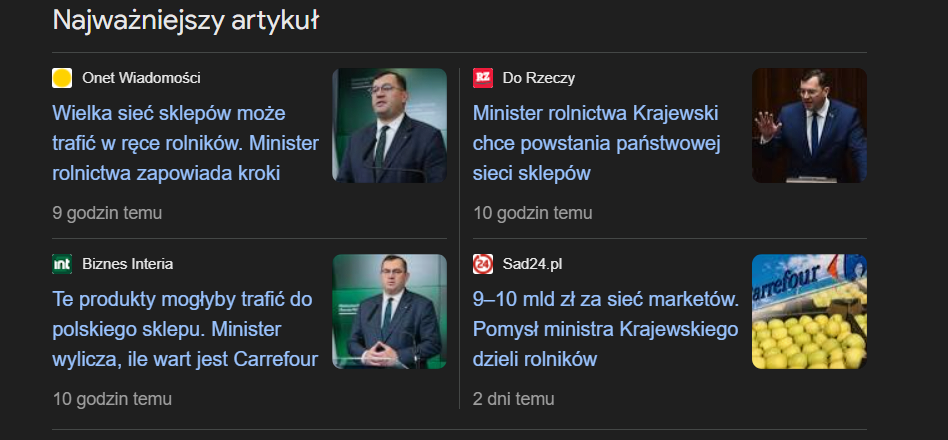Image resolution: width=948 pixels, height=440 pixels.
Task: Open the headline "Minister rolnictwa Krajewski chce powstania państwowej sieci sklepów"
Action: click(596, 142)
